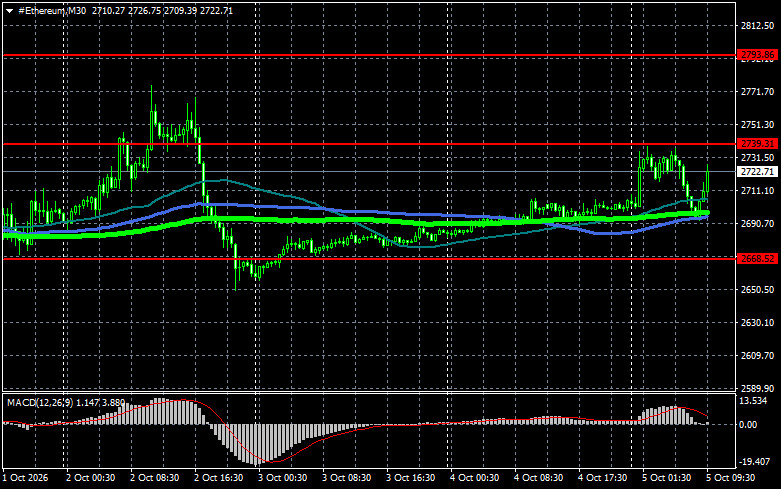
Task: Select the red 2739.31 price level label
Action: click(757, 144)
